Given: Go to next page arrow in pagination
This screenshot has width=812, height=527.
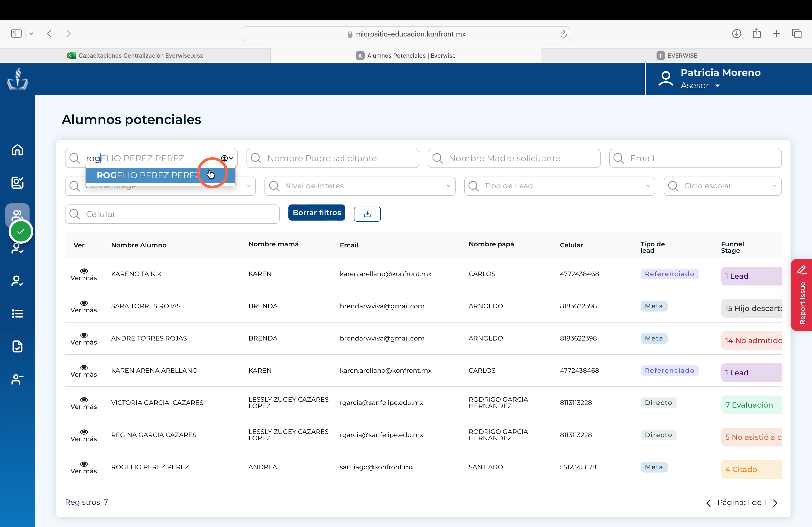Looking at the screenshot, I should click(x=775, y=503).
